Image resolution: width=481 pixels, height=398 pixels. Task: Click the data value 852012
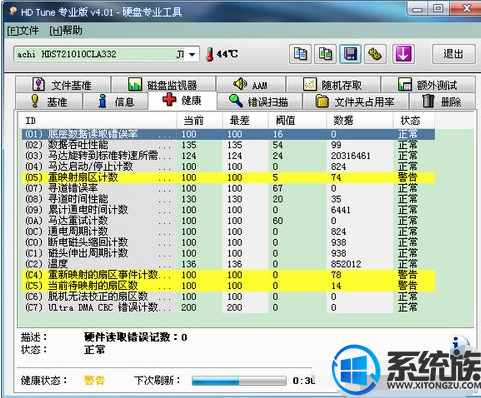click(346, 264)
